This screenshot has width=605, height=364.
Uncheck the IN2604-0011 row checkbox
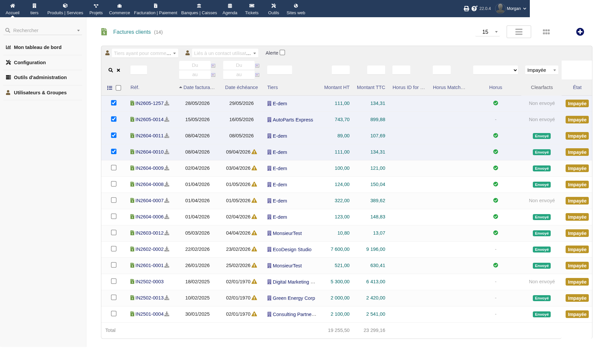(114, 135)
